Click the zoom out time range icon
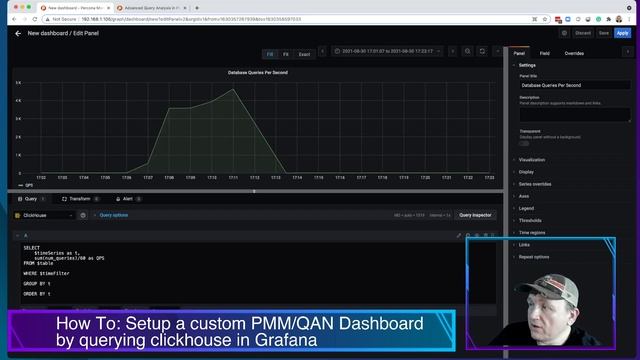Viewport: 640px width, 360px height. click(467, 51)
